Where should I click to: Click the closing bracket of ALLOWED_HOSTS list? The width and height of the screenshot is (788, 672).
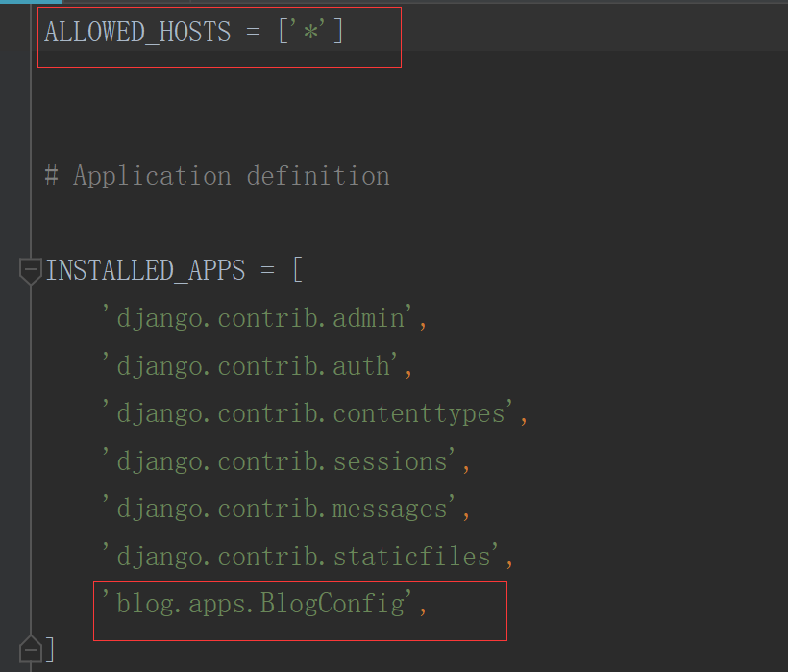338,32
